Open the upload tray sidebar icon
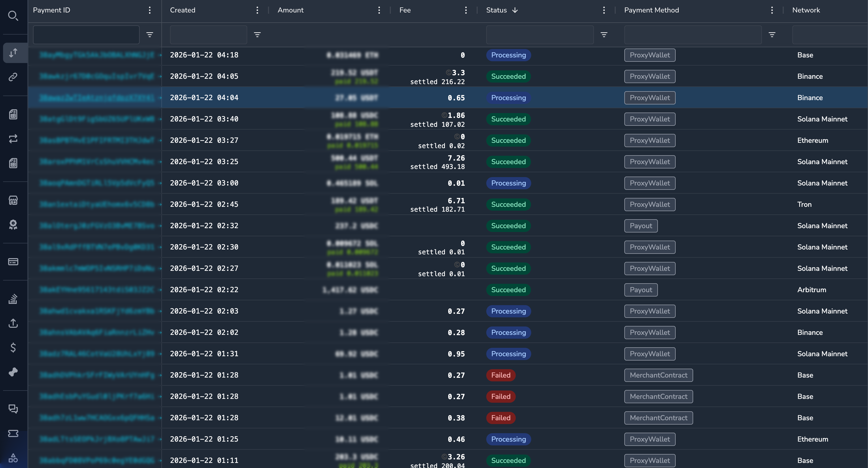The height and width of the screenshot is (468, 868). tap(13, 323)
